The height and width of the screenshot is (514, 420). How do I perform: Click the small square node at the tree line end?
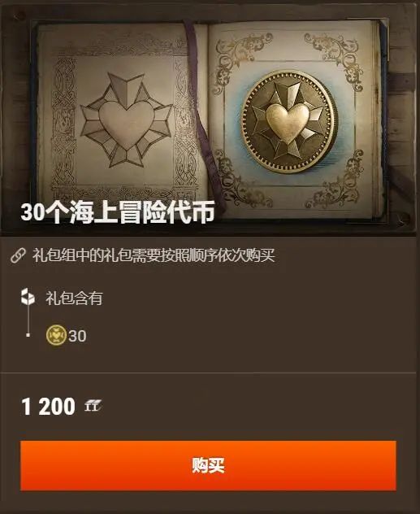(28, 335)
